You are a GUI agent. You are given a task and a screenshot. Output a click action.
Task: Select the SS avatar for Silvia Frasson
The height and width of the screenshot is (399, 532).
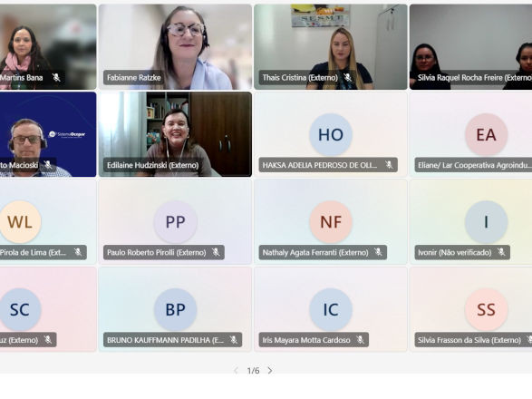click(x=486, y=309)
